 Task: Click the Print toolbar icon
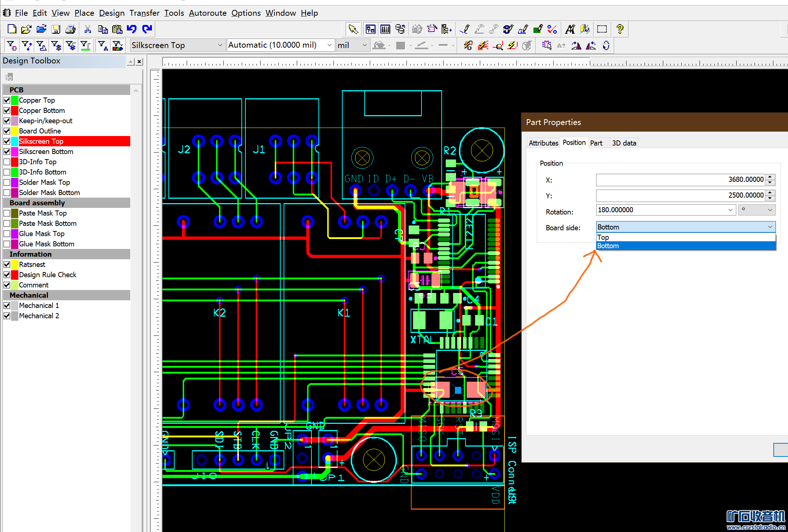pyautogui.click(x=70, y=29)
